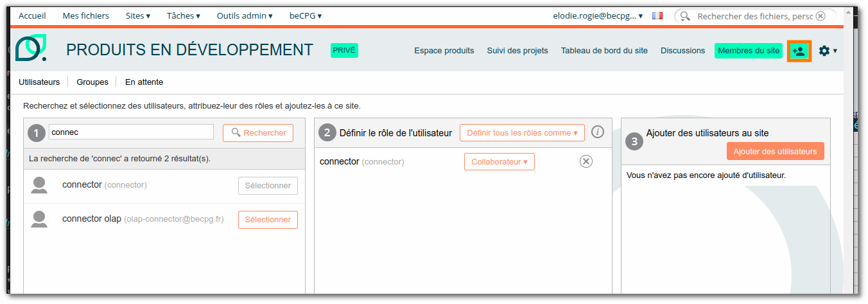
Task: Focus the top Rechercher des fichiers field
Action: click(754, 15)
